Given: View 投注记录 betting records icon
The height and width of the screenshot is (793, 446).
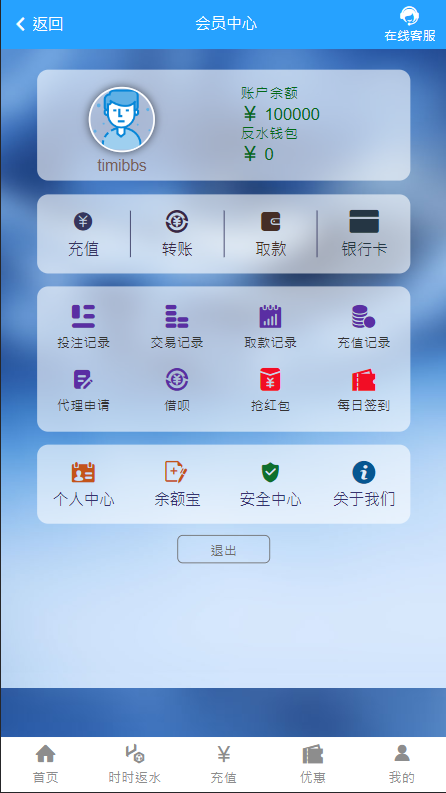Looking at the screenshot, I should coord(83,317).
